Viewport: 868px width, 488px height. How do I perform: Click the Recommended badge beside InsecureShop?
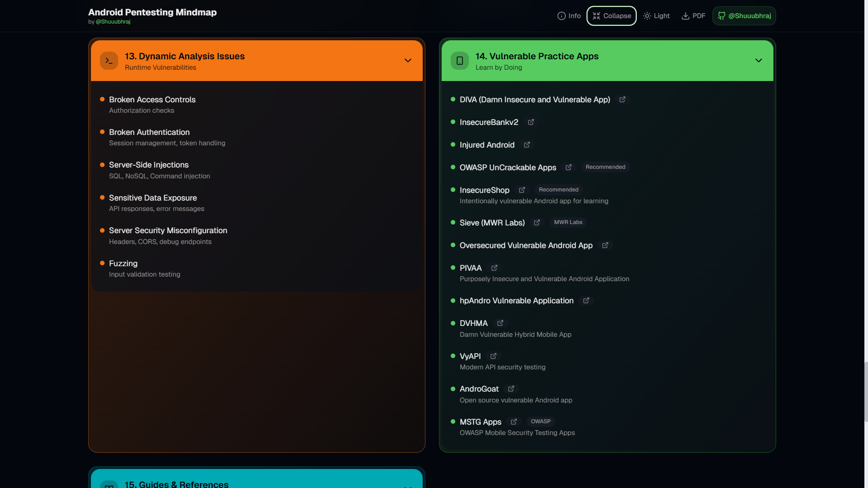click(x=558, y=190)
